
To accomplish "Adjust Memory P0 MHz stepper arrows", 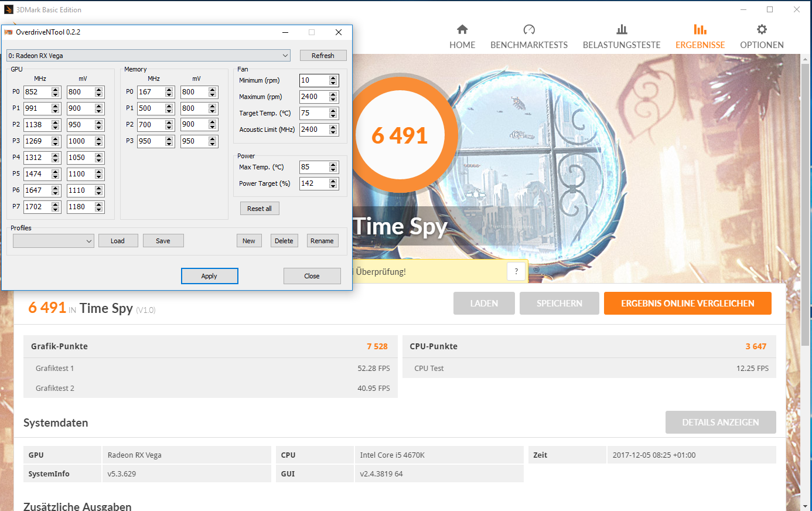I will [169, 92].
